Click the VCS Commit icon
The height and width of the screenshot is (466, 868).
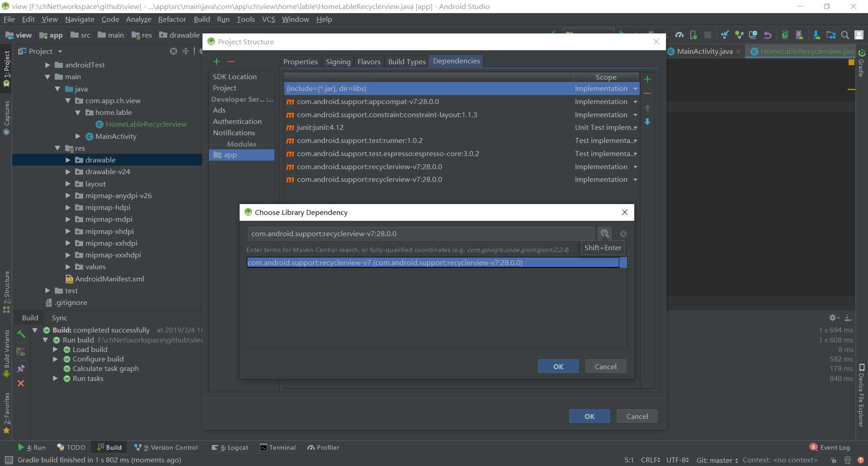[x=739, y=35]
